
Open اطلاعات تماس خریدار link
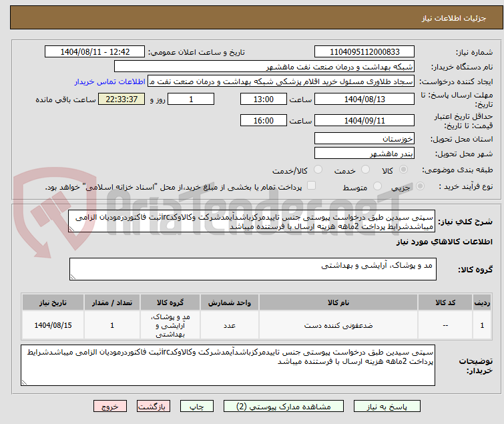(110, 82)
